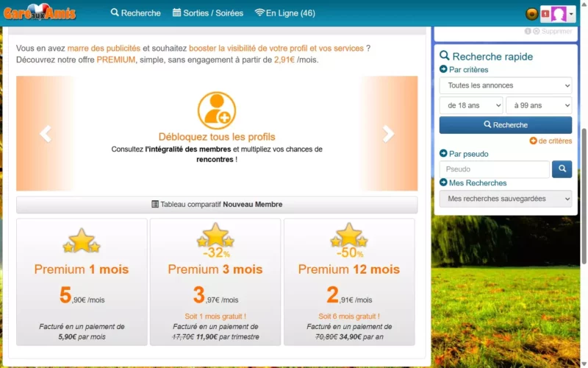The image size is (588, 368).
Task: Open Recherche in the top navigation
Action: 135,13
